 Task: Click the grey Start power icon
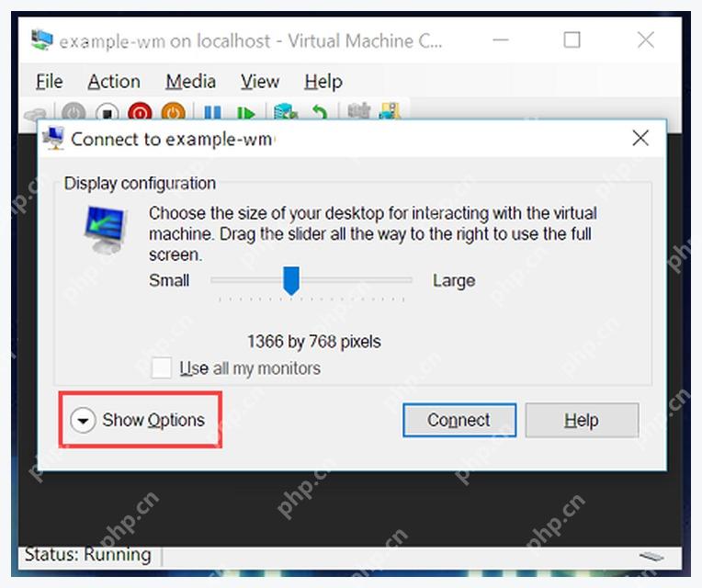[x=74, y=112]
